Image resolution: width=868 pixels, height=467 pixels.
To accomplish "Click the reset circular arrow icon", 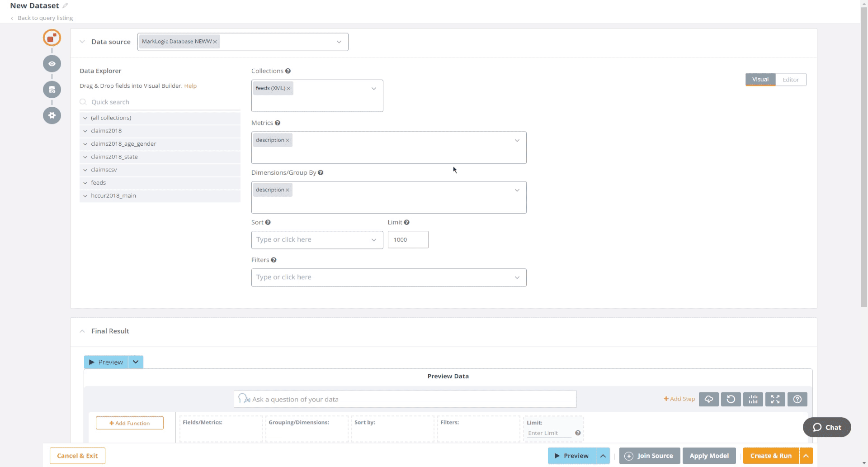I will pyautogui.click(x=731, y=399).
